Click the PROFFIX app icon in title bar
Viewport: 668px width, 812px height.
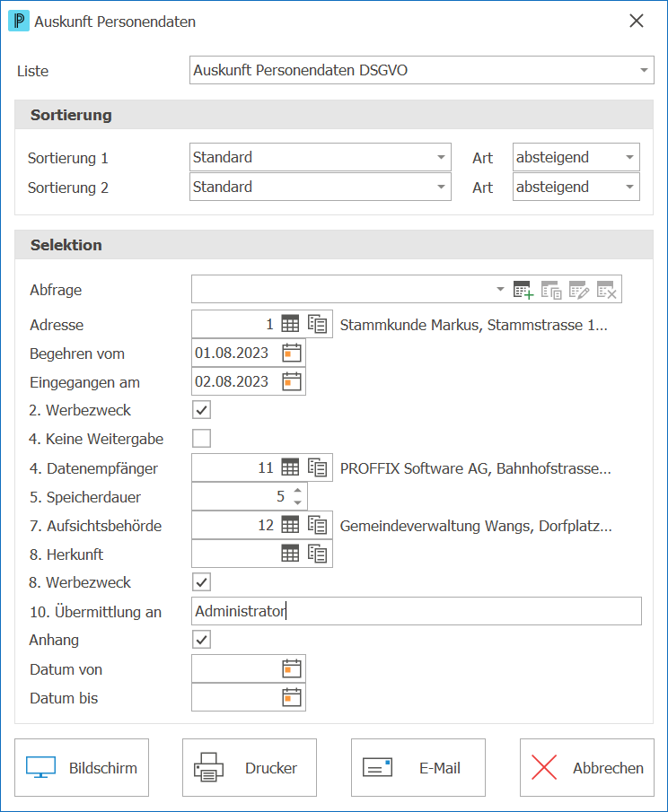pos(19,22)
